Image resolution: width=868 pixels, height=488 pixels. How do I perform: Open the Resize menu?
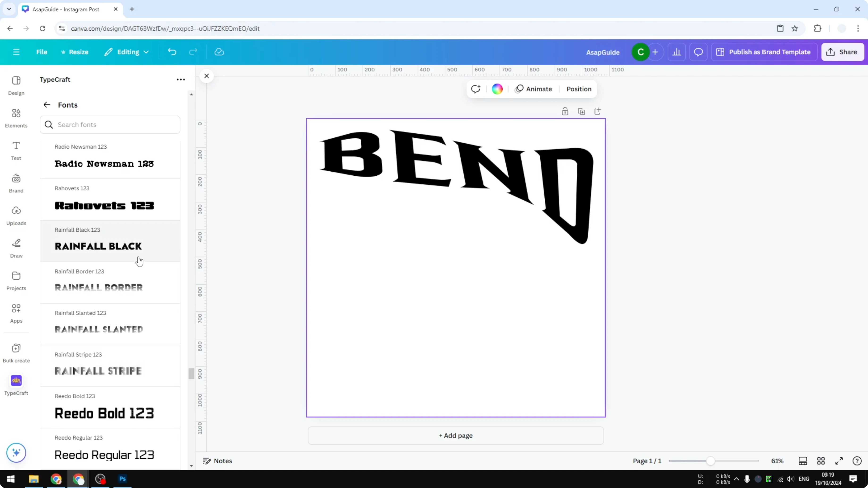(x=75, y=52)
